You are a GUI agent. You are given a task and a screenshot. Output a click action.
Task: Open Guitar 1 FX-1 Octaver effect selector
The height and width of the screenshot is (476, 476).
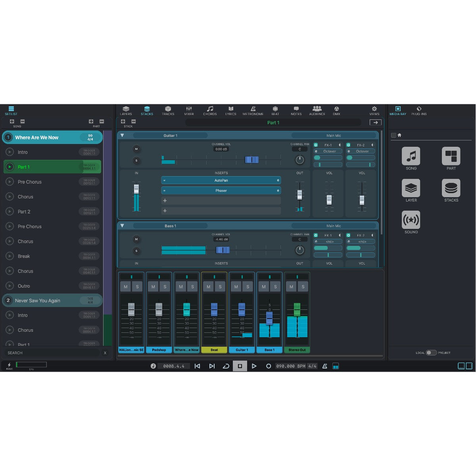(328, 151)
